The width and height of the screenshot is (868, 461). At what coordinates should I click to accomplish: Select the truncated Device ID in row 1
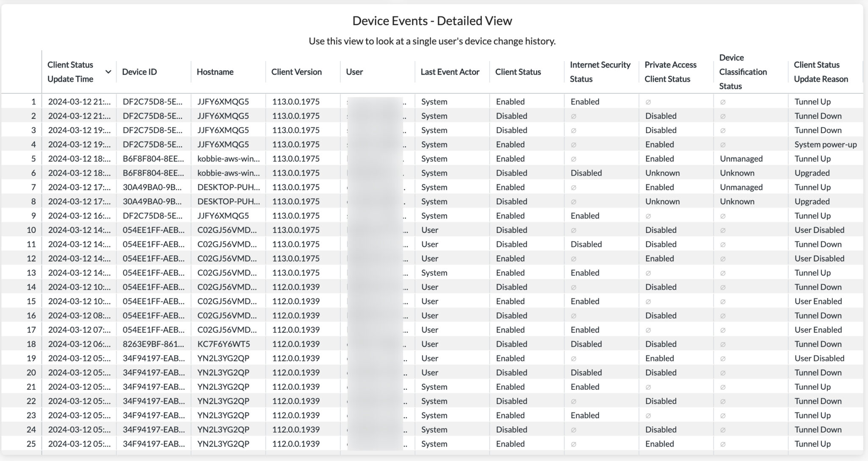click(153, 101)
